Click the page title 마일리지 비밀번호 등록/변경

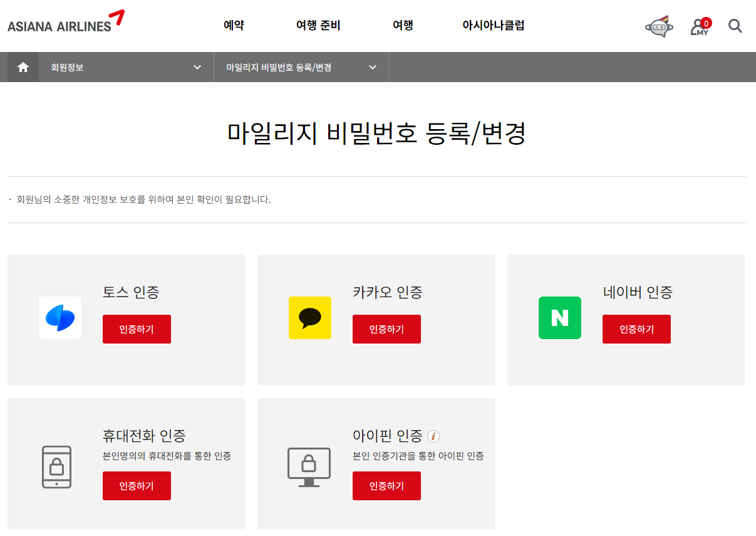coord(376,134)
